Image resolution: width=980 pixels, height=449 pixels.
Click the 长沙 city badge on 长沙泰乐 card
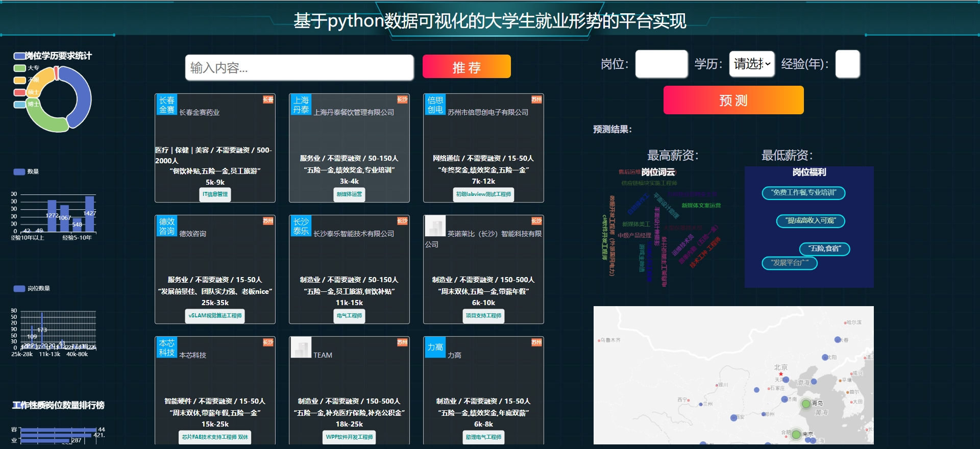pyautogui.click(x=403, y=221)
